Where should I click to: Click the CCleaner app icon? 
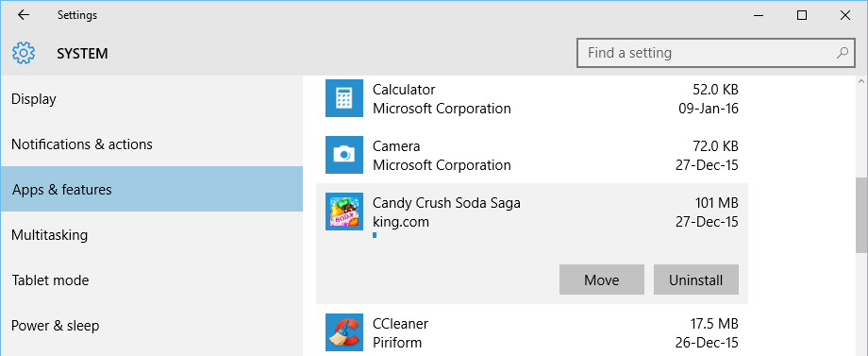[x=344, y=332]
